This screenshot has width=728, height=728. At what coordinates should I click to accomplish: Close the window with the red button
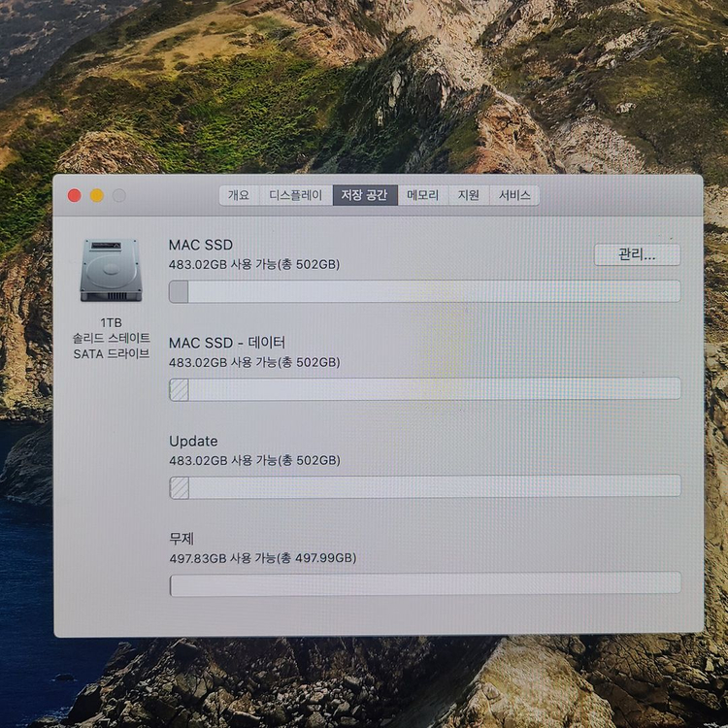point(75,195)
